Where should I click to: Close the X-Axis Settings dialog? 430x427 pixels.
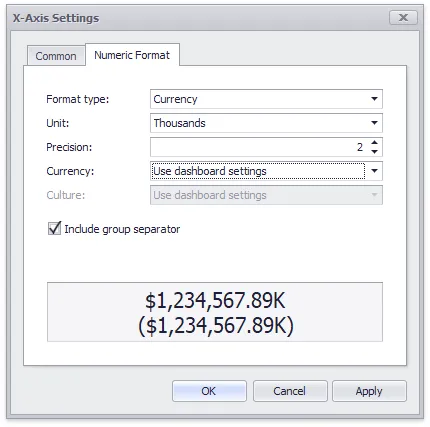[403, 17]
